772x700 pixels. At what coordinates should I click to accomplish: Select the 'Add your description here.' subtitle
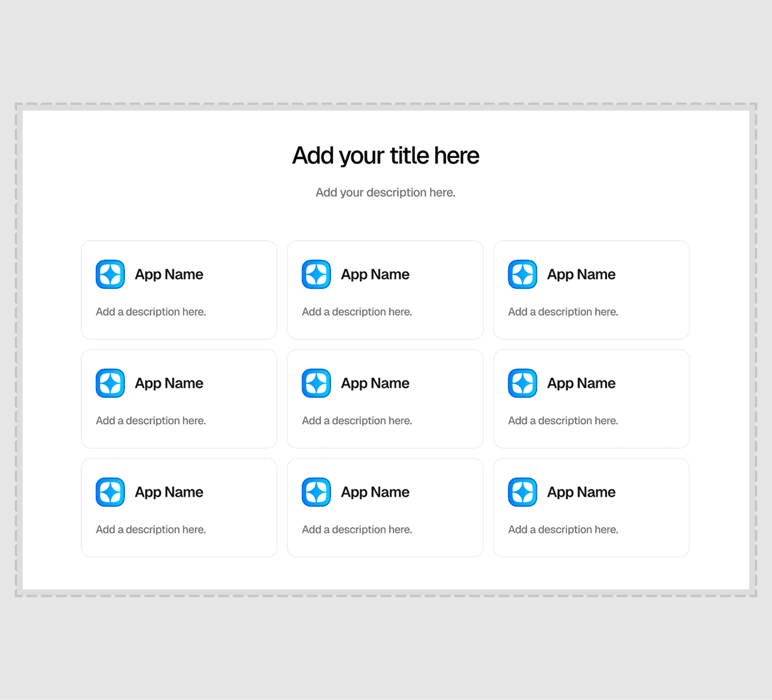385,193
